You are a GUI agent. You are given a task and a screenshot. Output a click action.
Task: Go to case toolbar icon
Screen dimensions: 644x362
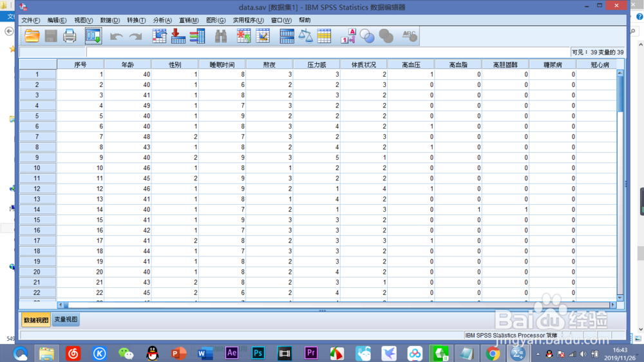(159, 36)
